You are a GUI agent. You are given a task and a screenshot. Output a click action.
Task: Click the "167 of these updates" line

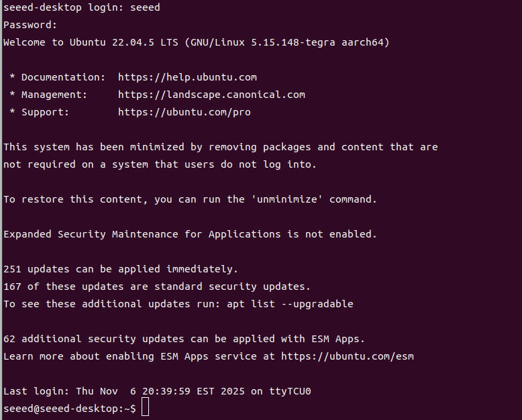[x=157, y=286]
